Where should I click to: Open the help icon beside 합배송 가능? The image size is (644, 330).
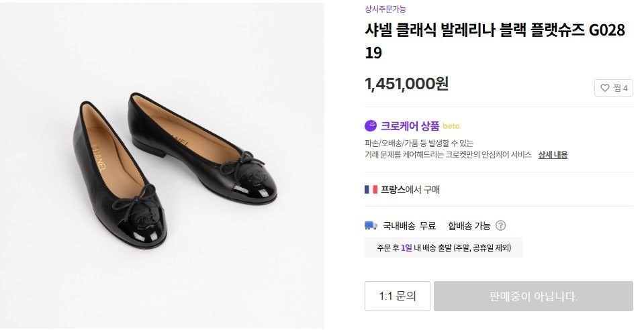coord(500,226)
